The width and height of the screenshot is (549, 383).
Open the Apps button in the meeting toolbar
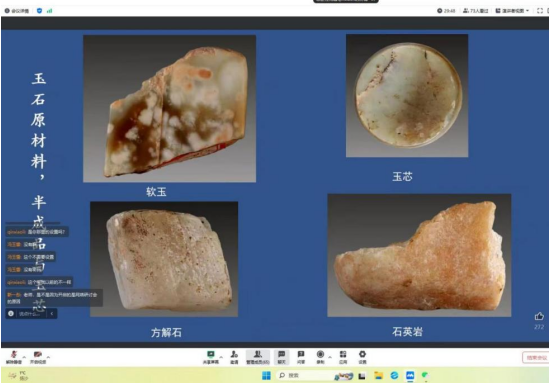coord(343,357)
